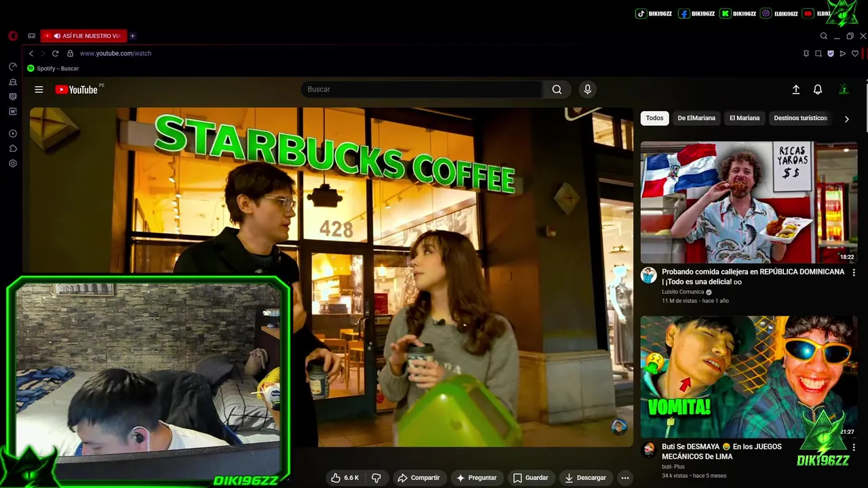Click '11 M de vistas · hace 1 año' text
The height and width of the screenshot is (488, 868).
pos(695,301)
